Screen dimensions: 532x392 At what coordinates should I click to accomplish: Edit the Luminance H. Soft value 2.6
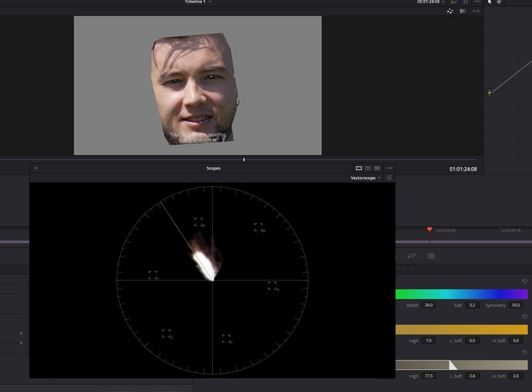516,376
